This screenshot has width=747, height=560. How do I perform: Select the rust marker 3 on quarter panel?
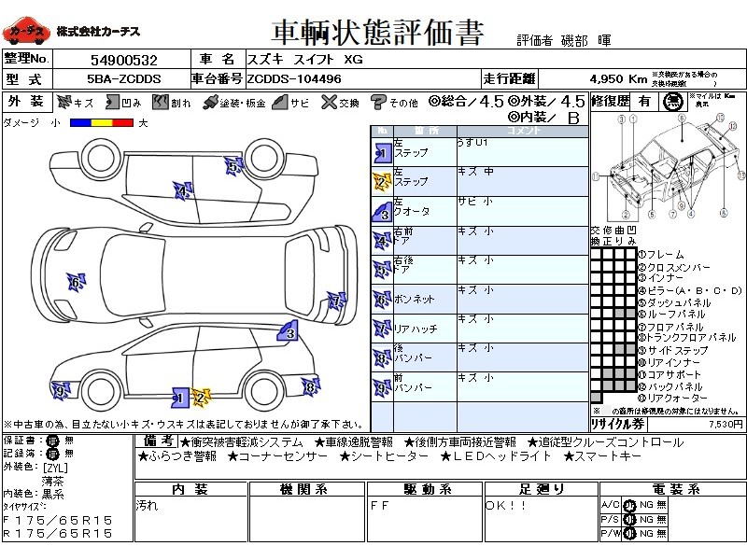pyautogui.click(x=288, y=331)
